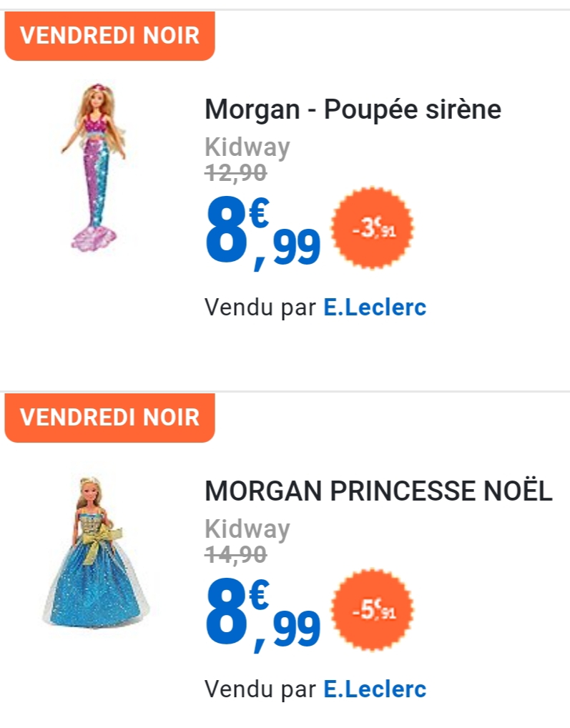Click the orange -5,91 discount badge
The image size is (570, 728).
tap(373, 609)
